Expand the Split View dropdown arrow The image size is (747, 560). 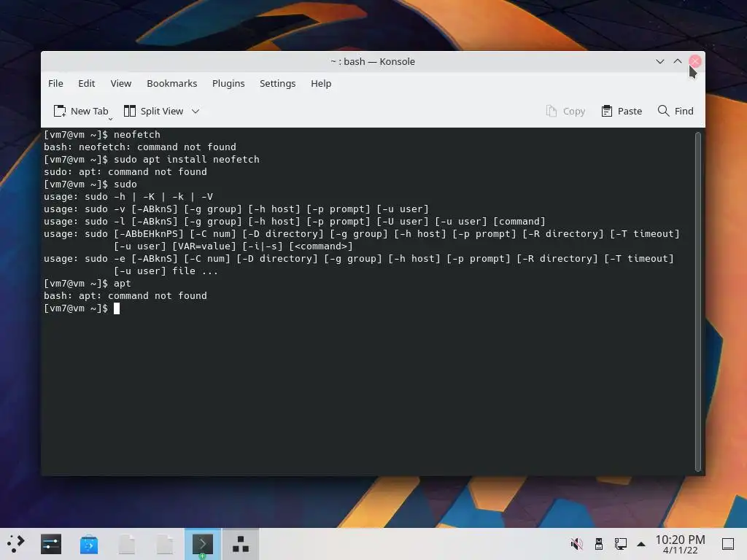(x=196, y=111)
